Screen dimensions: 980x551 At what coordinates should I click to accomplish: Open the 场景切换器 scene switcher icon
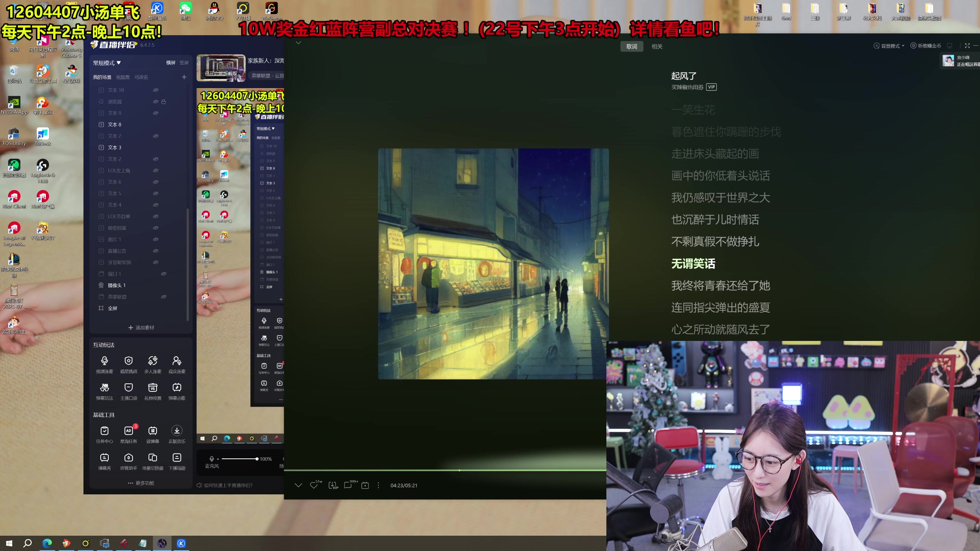tap(153, 461)
